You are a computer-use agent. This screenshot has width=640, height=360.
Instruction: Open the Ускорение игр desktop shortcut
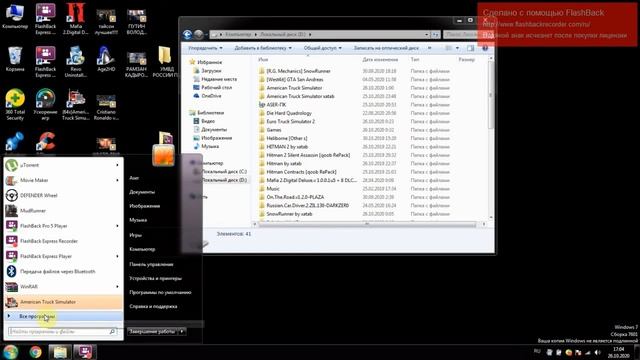(45, 104)
